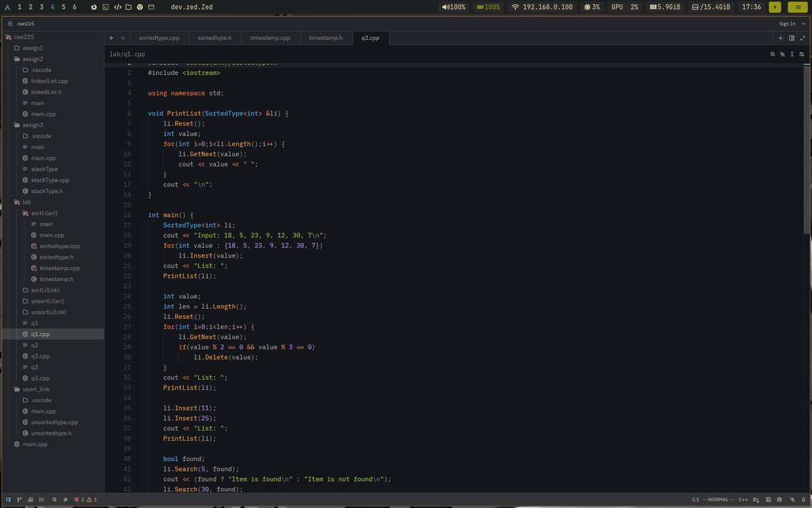Open linkedList.h in assign2
The image size is (812, 508).
tap(52, 92)
